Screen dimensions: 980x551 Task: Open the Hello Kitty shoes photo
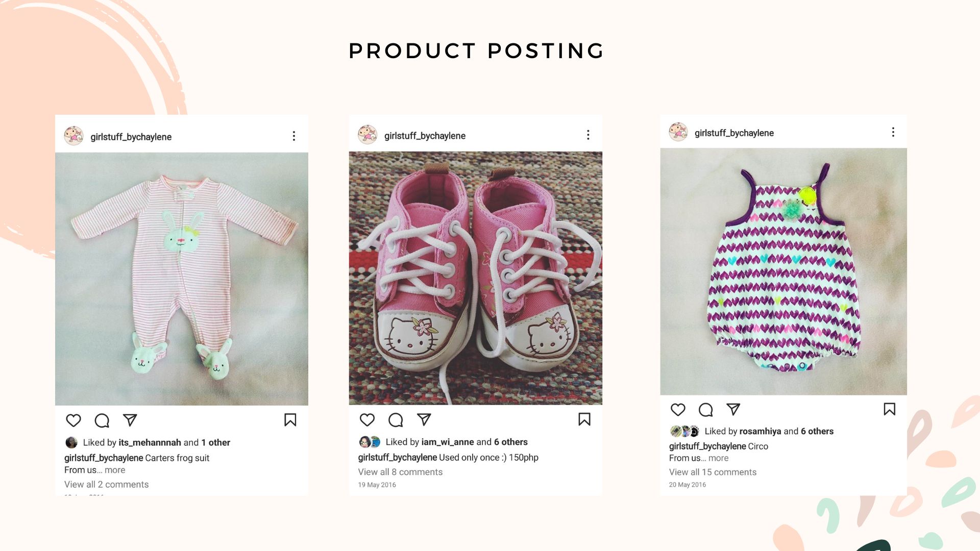(x=475, y=278)
